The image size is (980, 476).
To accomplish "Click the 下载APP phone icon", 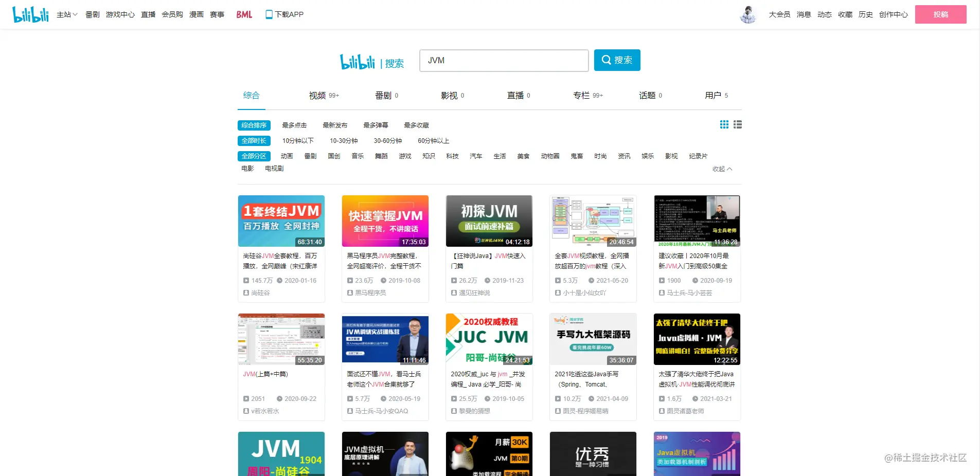I will pos(269,14).
